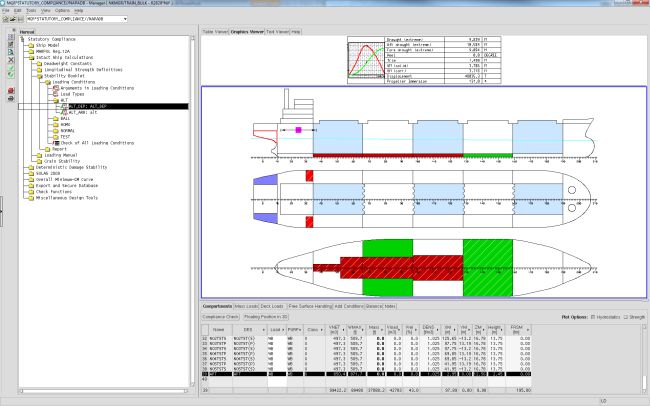Click the red icon above the printer icon

(x=10, y=91)
